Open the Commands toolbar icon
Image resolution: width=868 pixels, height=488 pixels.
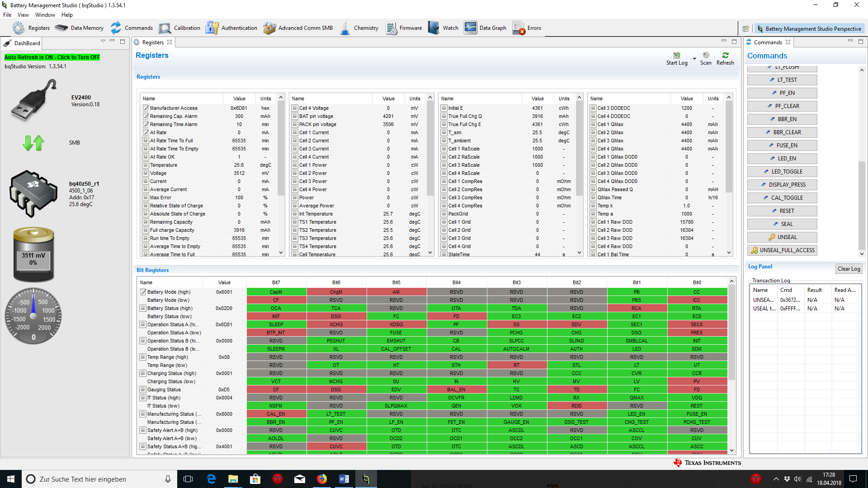[116, 28]
